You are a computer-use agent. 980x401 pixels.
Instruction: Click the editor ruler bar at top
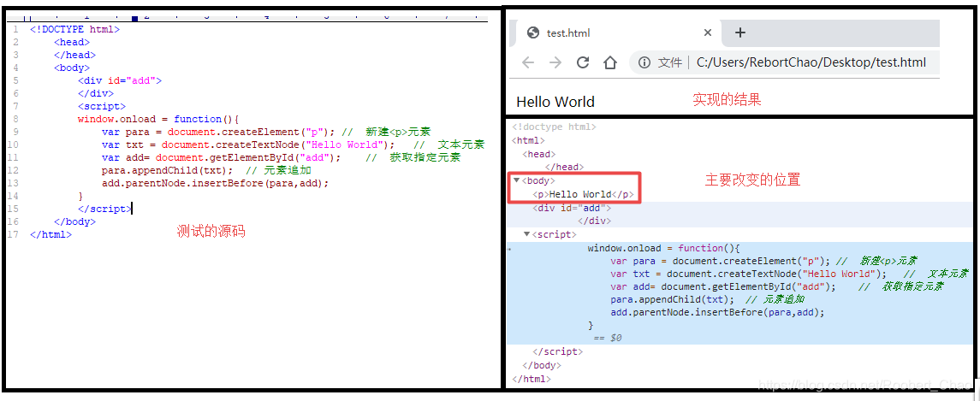click(x=249, y=17)
